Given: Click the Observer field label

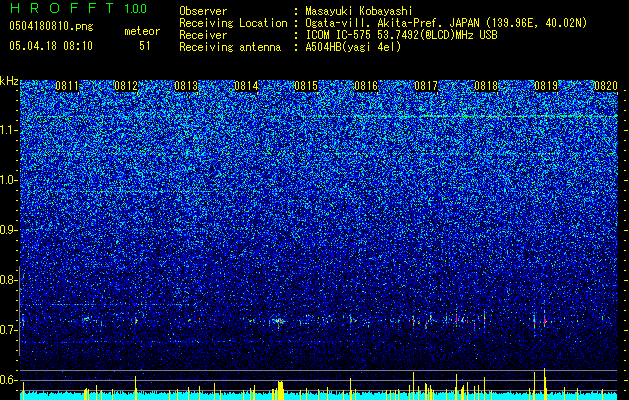Looking at the screenshot, I should (x=203, y=11).
